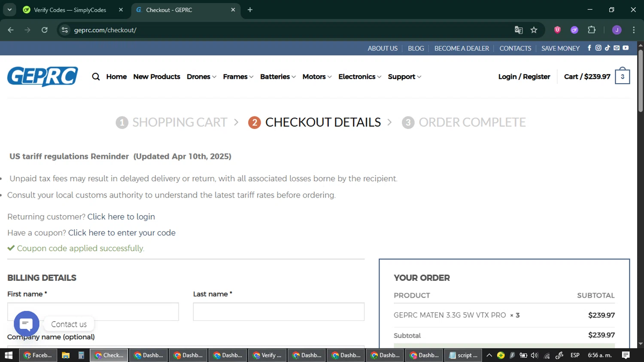This screenshot has height=362, width=644.
Task: Open the site search magnifier icon
Action: (96, 76)
